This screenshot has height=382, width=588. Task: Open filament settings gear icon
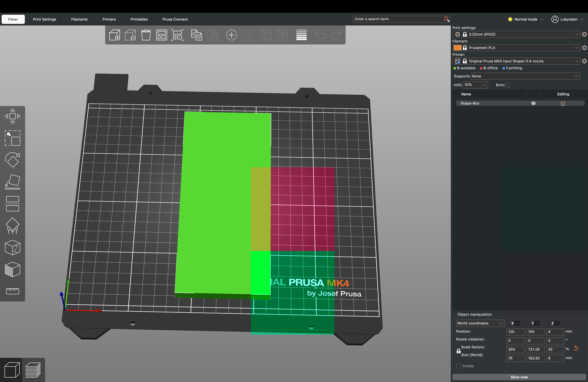584,48
